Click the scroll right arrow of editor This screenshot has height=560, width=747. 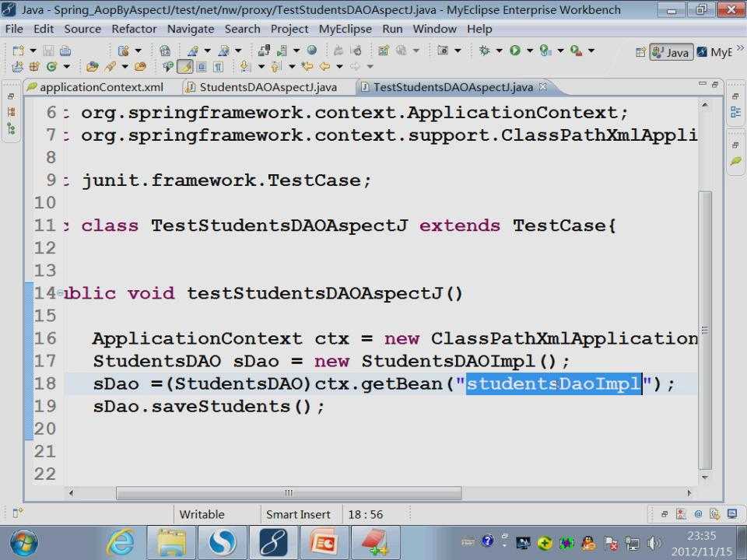click(689, 493)
